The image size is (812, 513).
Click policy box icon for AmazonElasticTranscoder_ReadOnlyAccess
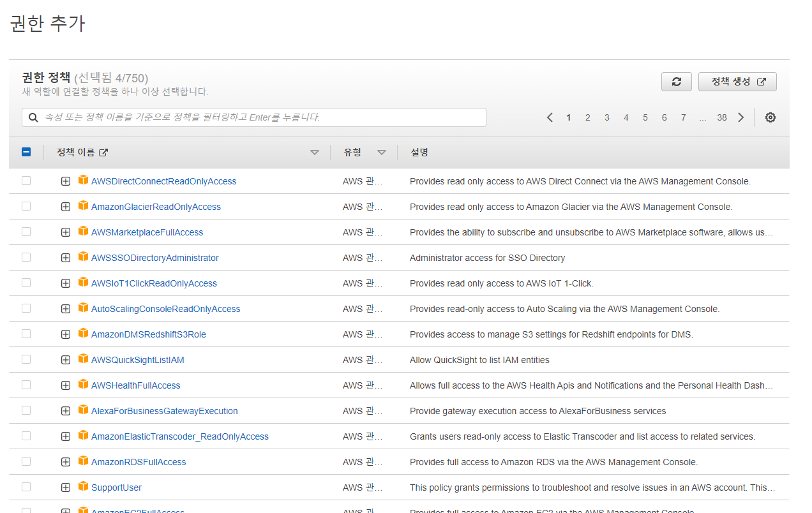click(83, 436)
